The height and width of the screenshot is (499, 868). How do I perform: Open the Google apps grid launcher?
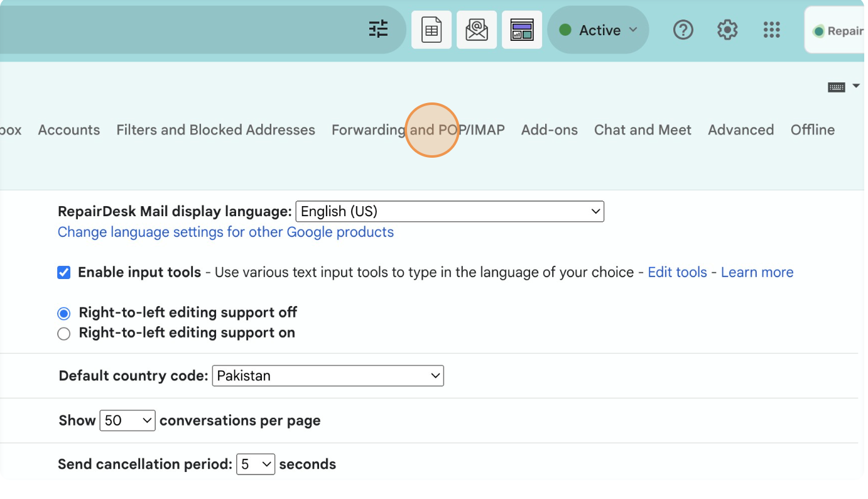click(771, 30)
